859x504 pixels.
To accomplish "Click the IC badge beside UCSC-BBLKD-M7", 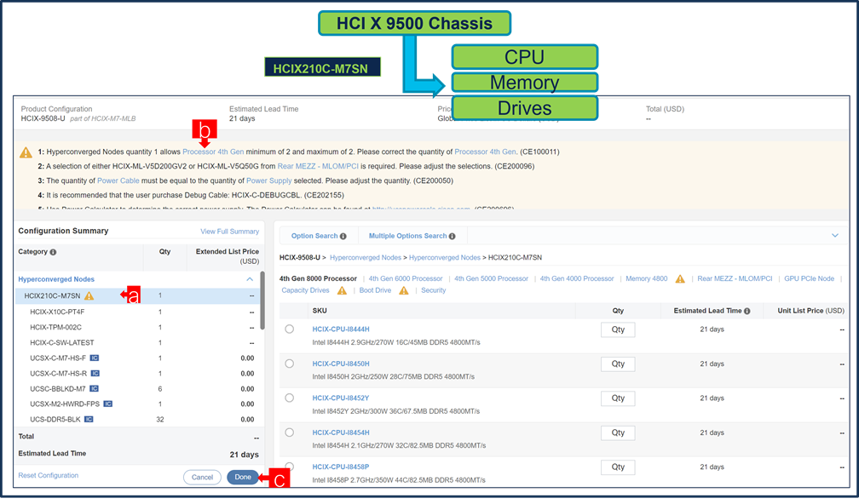I will click(x=95, y=389).
